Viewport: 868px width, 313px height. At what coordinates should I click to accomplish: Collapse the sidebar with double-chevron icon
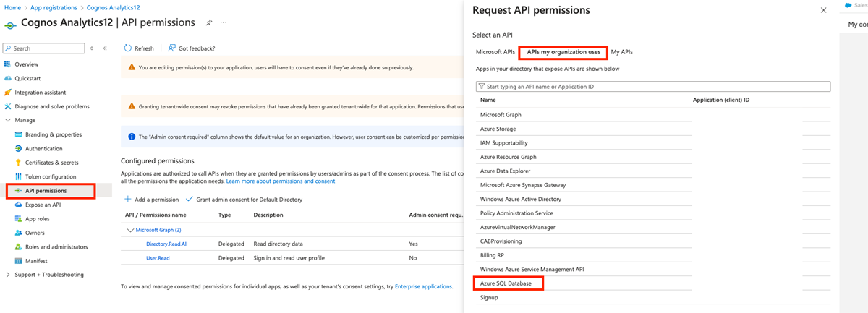105,48
